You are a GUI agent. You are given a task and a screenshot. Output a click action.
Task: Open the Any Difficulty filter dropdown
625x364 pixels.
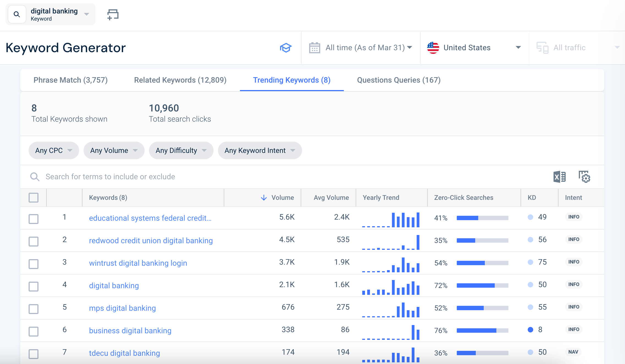point(181,150)
